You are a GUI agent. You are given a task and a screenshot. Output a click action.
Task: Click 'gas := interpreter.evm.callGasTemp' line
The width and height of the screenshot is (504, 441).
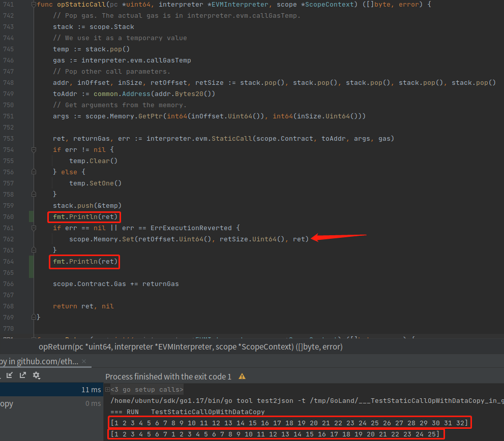[122, 60]
